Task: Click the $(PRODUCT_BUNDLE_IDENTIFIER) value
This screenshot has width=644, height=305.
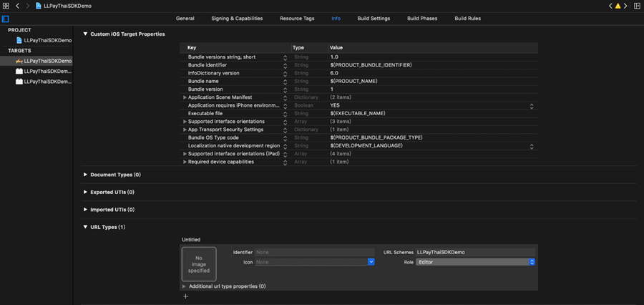Action: point(371,65)
